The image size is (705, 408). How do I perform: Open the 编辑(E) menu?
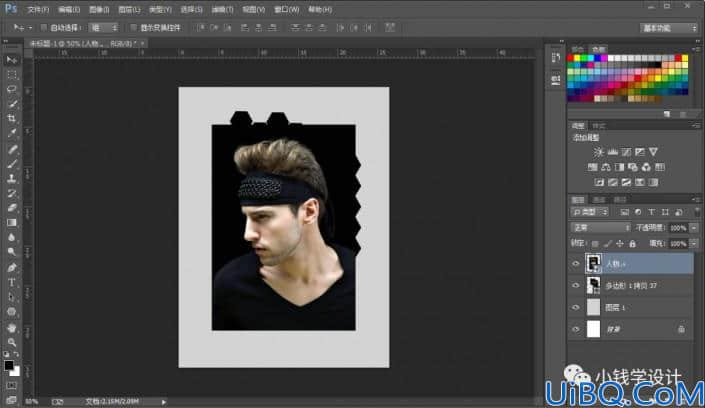pos(69,9)
